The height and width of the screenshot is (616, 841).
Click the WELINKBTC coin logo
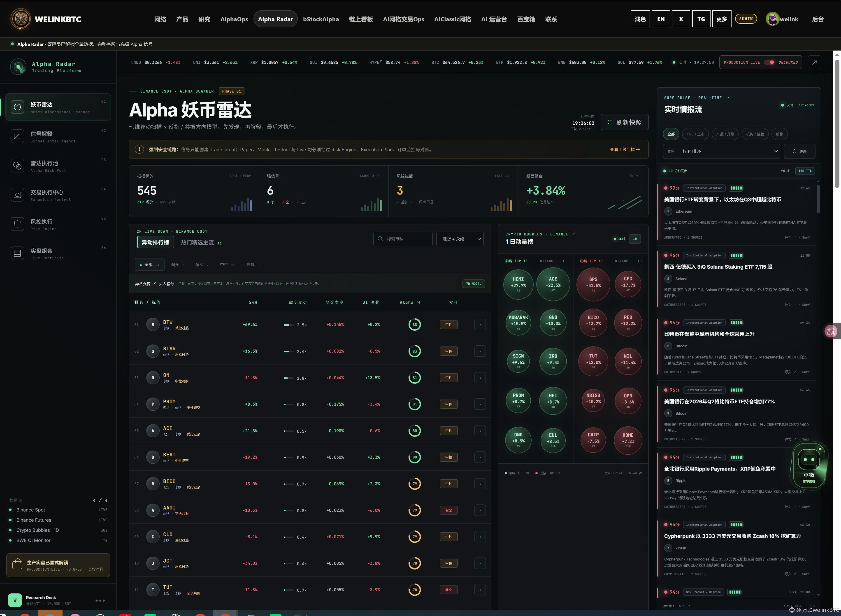[x=21, y=19]
